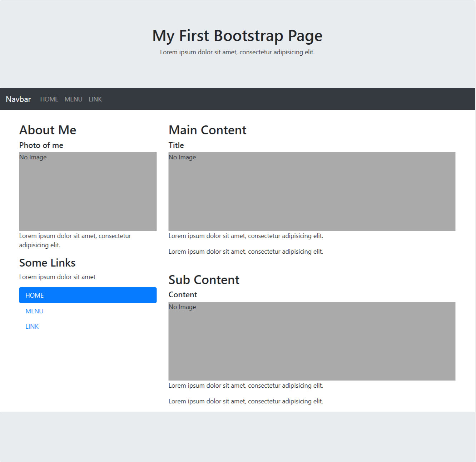476x462 pixels.
Task: Open the LINK item under Some Links
Action: 32,327
